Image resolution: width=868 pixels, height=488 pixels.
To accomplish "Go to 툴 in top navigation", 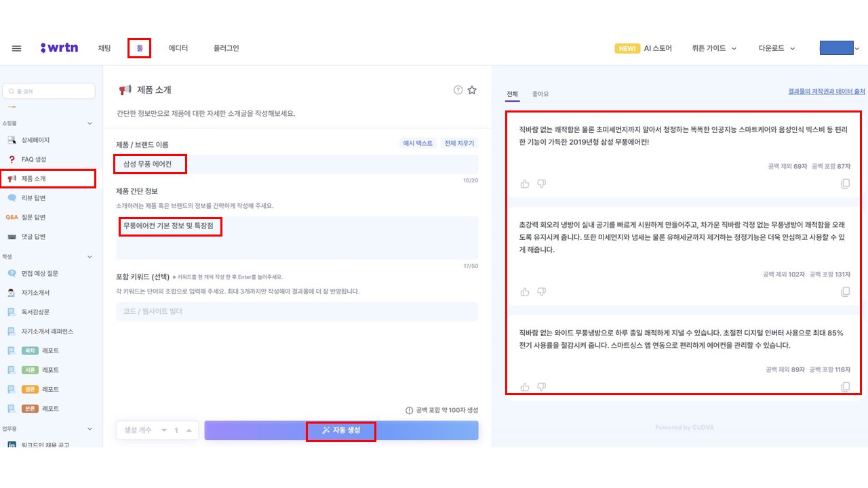I will point(140,48).
